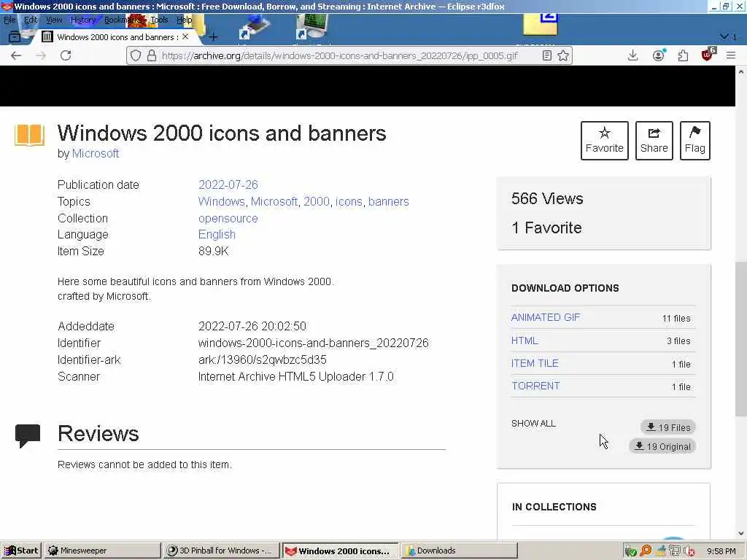Open the tracking protection shield icon

(136, 55)
